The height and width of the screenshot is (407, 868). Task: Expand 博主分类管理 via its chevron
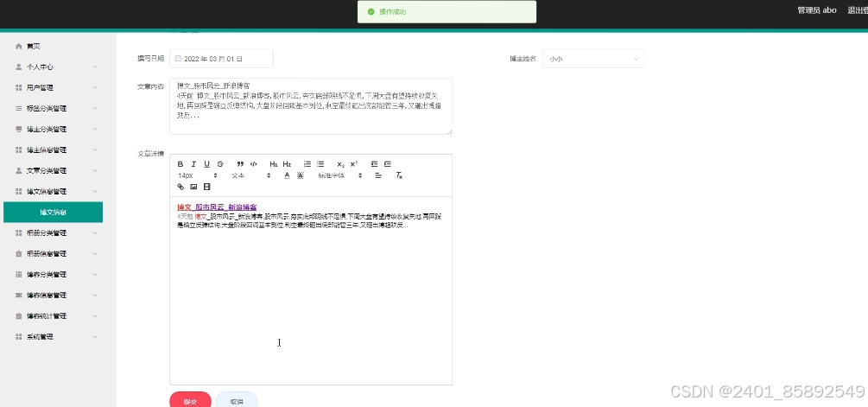click(95, 129)
